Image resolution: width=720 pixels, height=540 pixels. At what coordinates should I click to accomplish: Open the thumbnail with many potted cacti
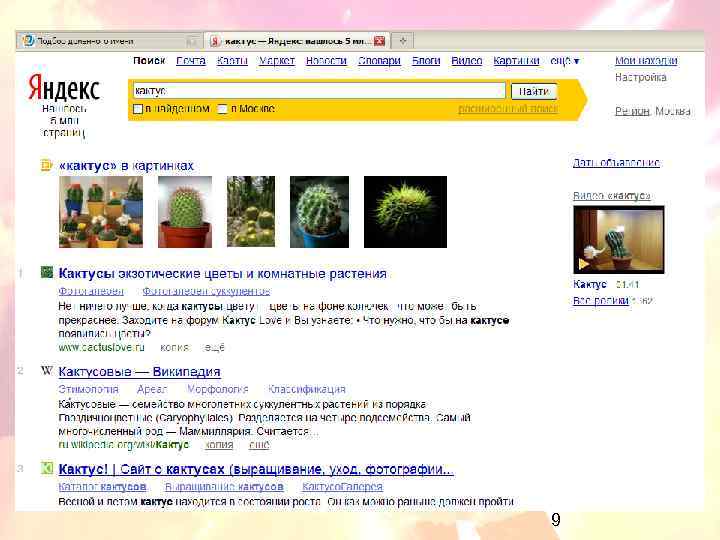coord(101,212)
